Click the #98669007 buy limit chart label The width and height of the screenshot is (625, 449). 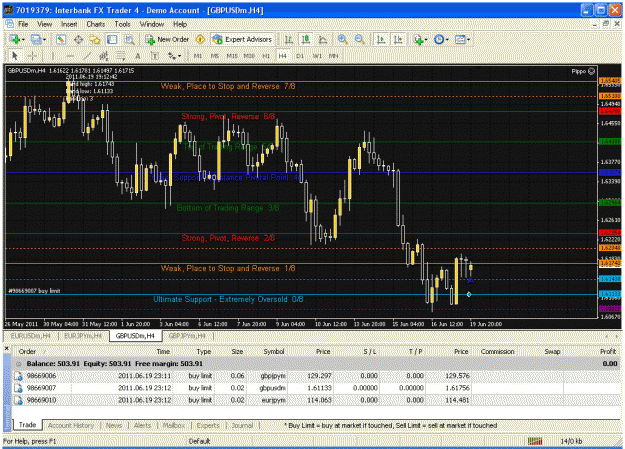(x=34, y=291)
